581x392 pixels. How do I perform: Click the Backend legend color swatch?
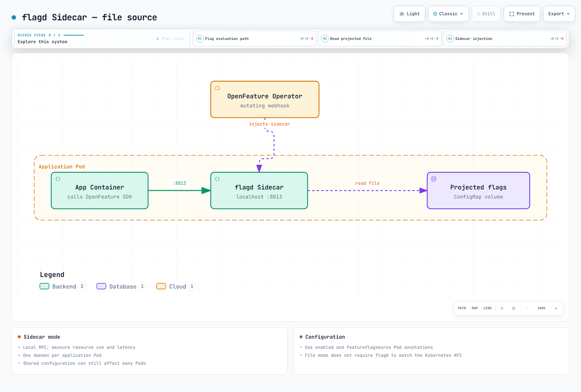point(44,286)
